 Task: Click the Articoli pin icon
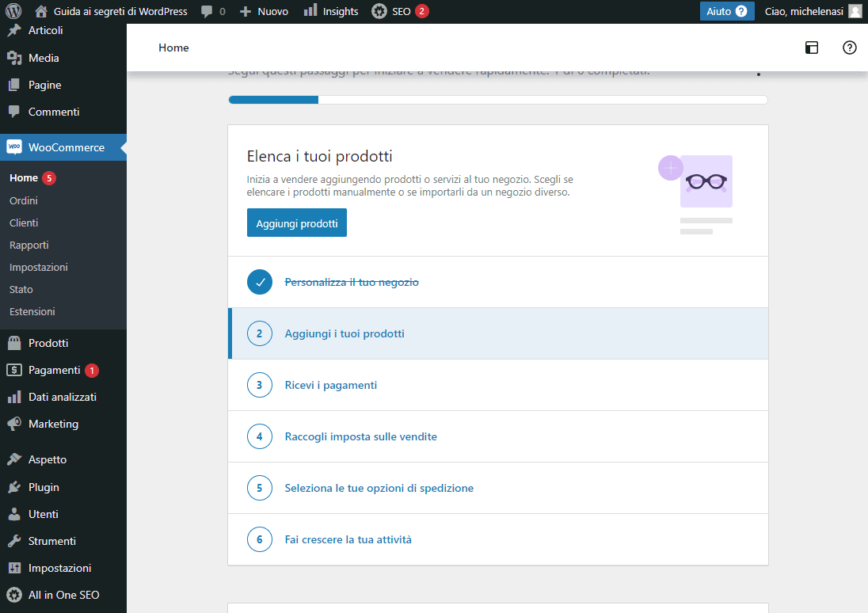(x=14, y=30)
